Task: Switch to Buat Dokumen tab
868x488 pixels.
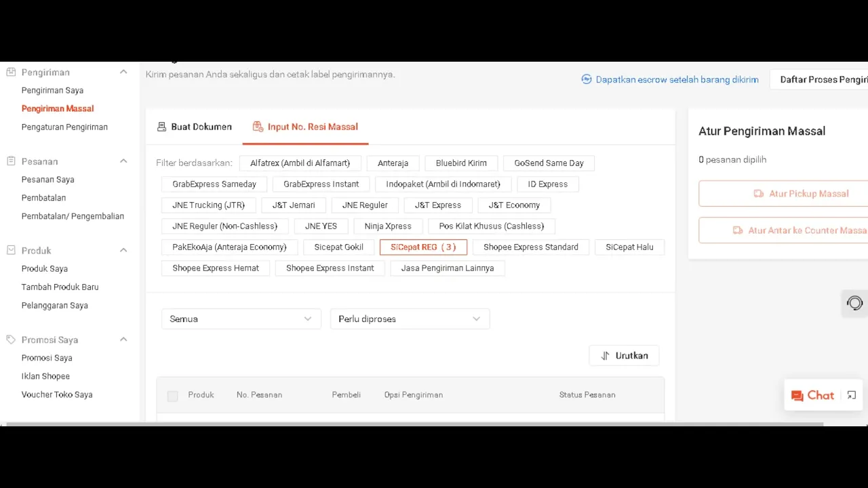Action: [x=194, y=127]
